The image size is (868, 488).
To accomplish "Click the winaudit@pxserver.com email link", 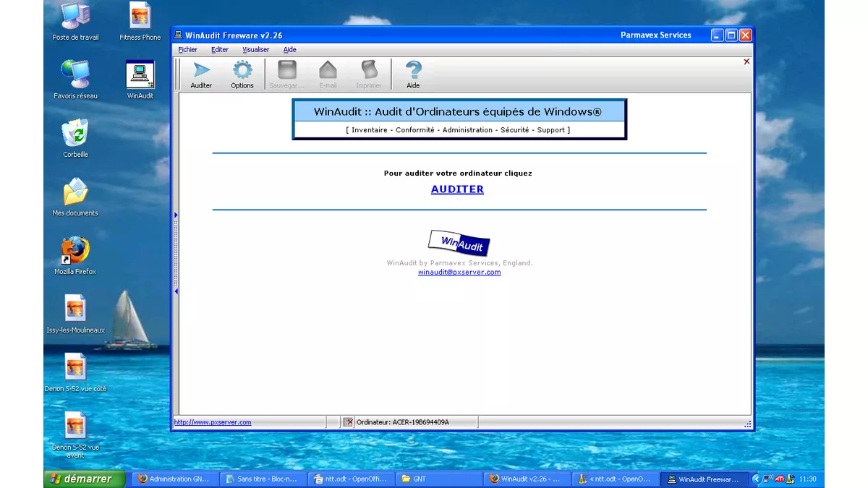I will (459, 272).
